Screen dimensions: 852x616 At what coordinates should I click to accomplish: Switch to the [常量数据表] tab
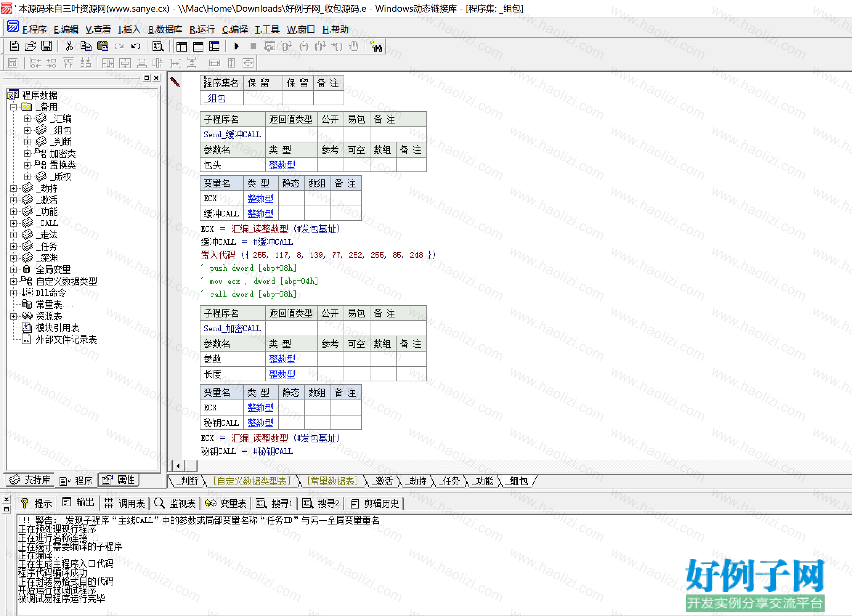pos(332,481)
